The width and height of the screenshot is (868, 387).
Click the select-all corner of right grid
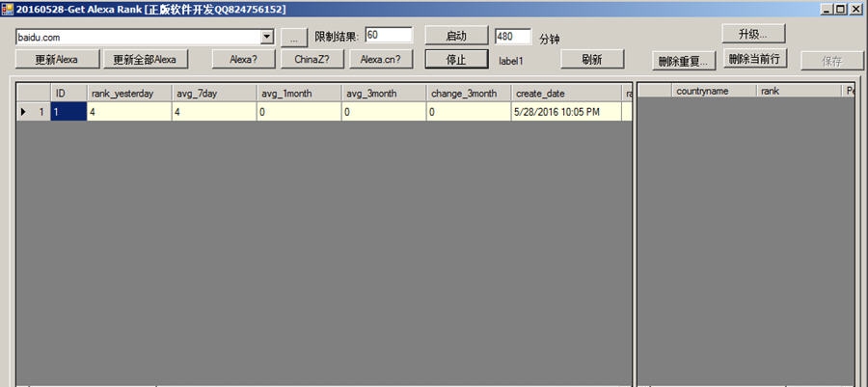[x=655, y=91]
